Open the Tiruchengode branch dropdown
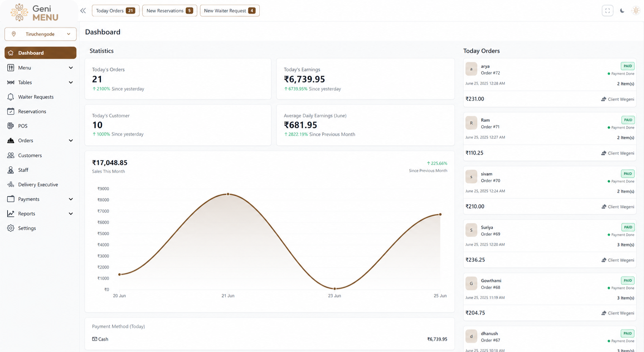This screenshot has width=644, height=352. tap(40, 34)
